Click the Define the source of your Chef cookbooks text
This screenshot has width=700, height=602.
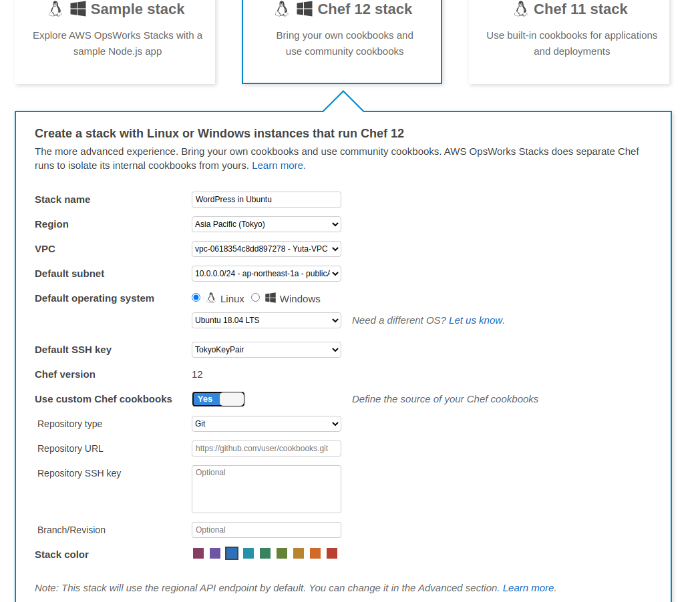(x=445, y=399)
